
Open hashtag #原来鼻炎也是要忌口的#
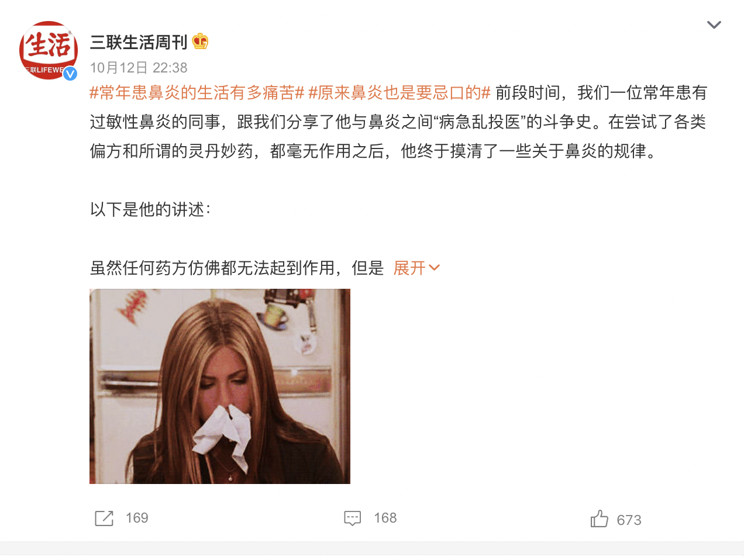pyautogui.click(x=399, y=93)
